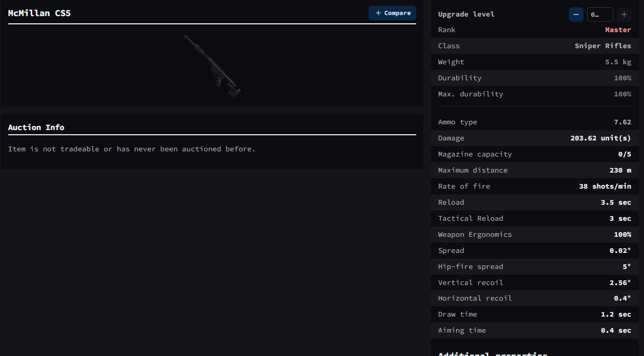Click the 3 sec Tactical Reload value
Screen dimensions: 644x356
pos(620,219)
